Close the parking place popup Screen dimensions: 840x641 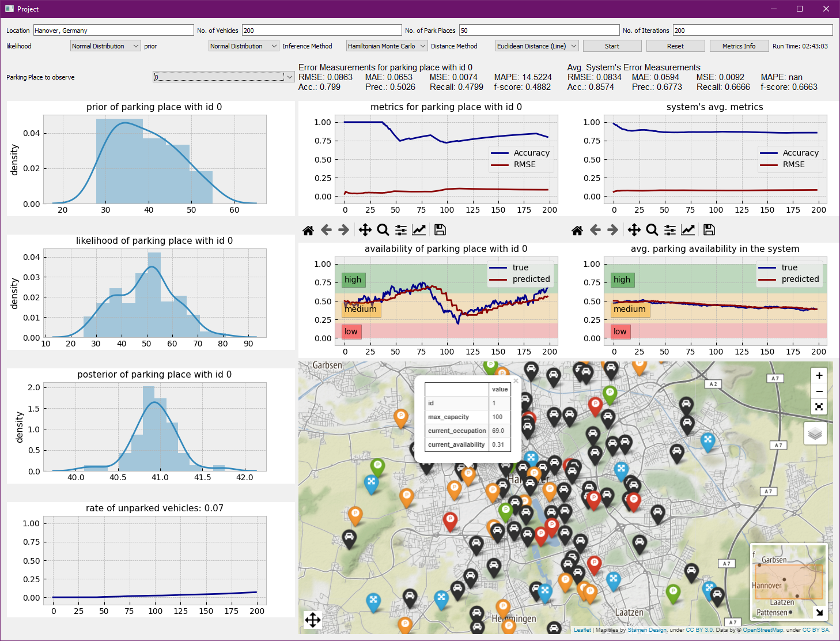click(x=516, y=380)
